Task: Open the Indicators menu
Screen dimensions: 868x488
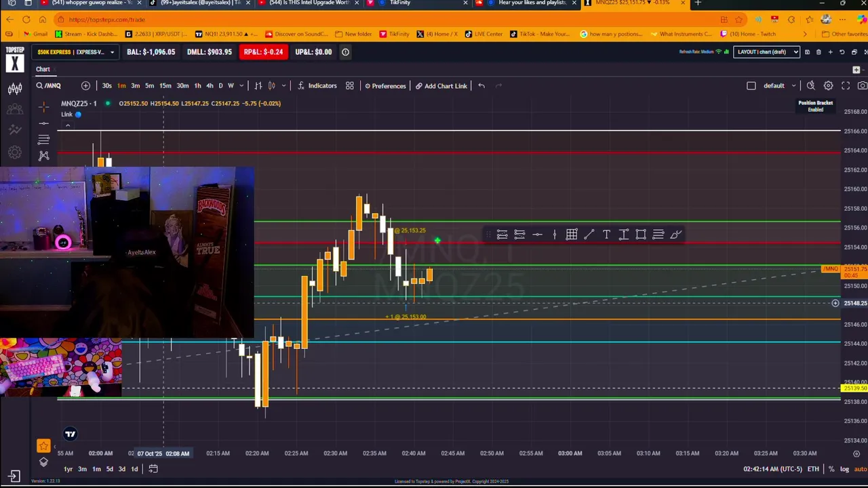Action: pos(317,86)
